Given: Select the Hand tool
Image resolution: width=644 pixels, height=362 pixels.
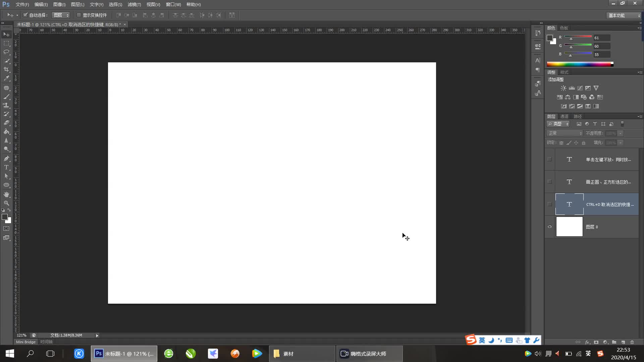Looking at the screenshot, I should 6,194.
